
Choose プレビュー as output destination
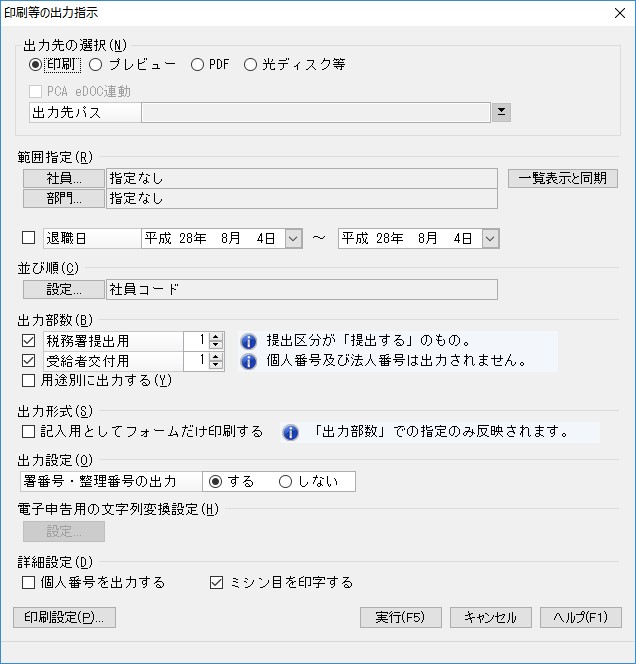click(96, 65)
